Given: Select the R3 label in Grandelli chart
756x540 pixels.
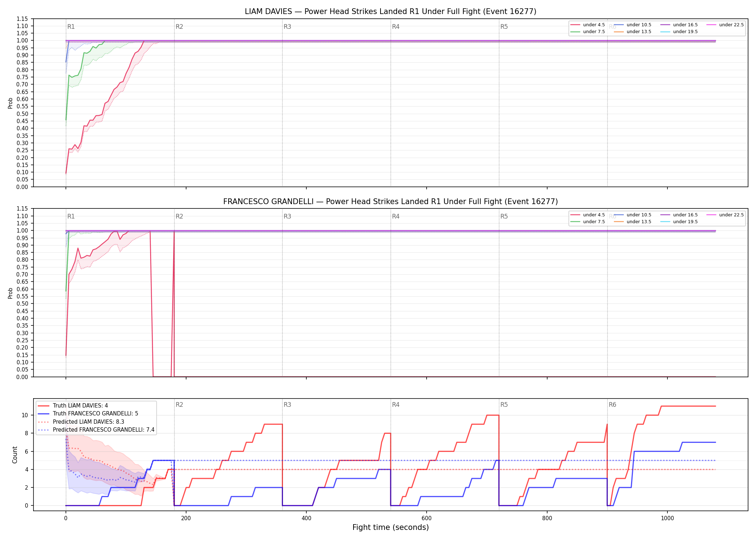Looking at the screenshot, I should pyautogui.click(x=287, y=216).
